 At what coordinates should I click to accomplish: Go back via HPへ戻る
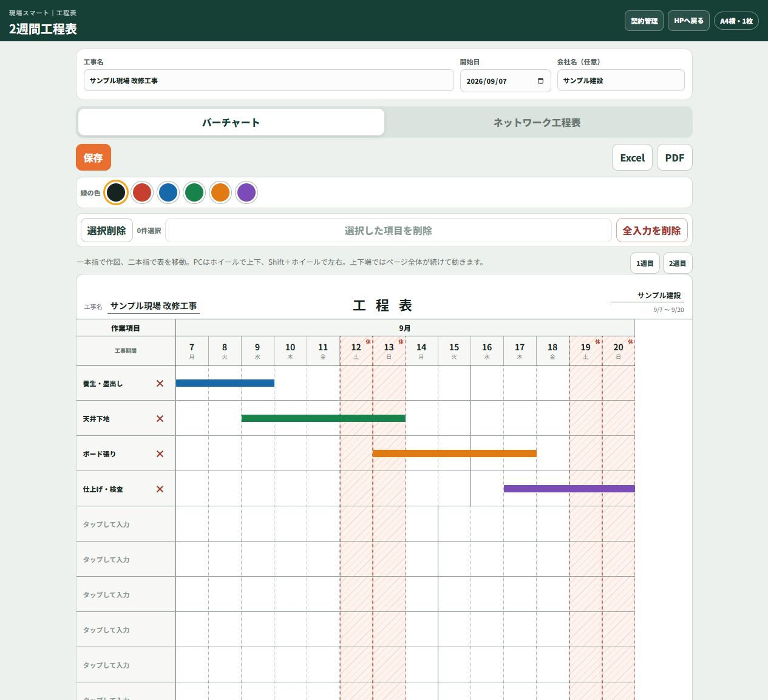pyautogui.click(x=689, y=21)
